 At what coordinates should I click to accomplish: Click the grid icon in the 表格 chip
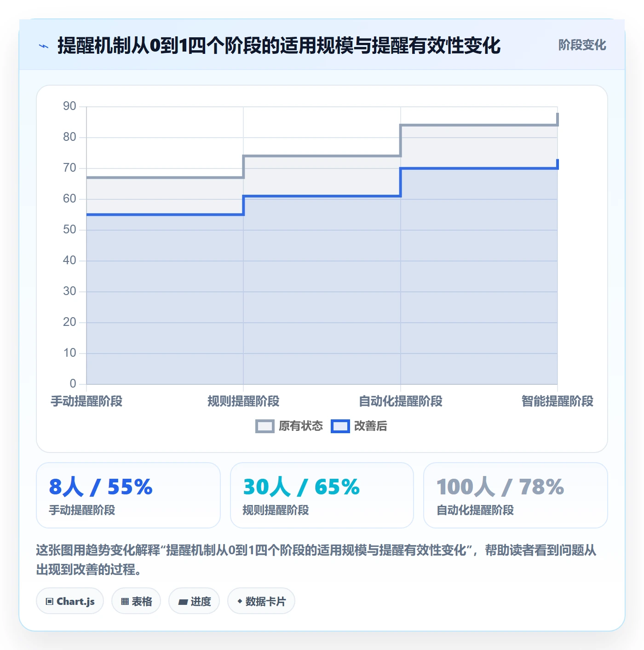coord(125,601)
